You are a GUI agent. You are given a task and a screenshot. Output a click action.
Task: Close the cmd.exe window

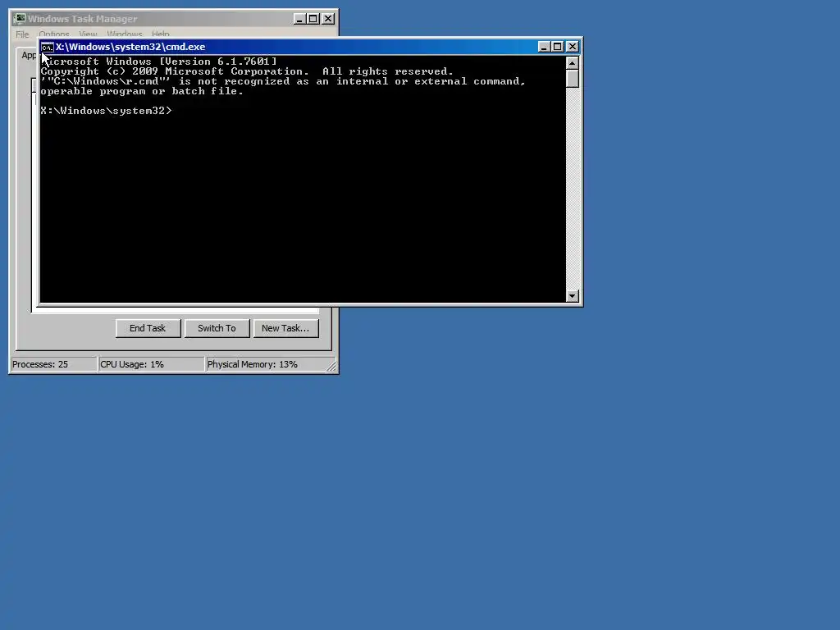click(x=573, y=47)
